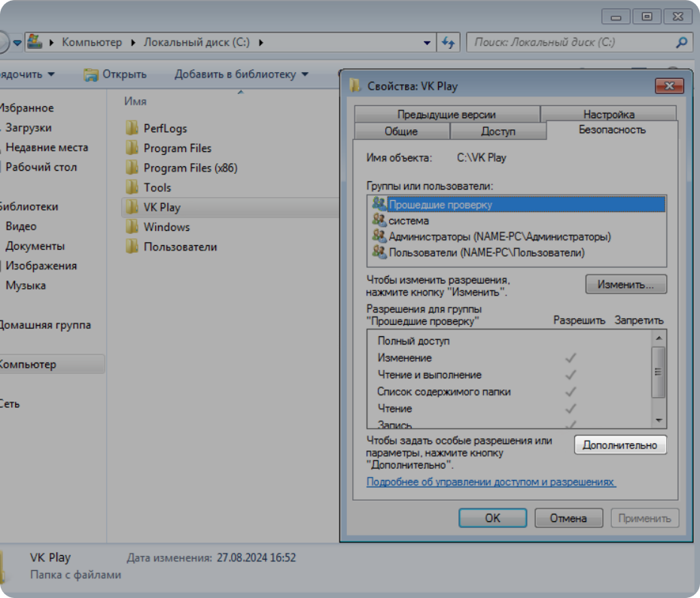Select Администраторы group in the users list

(x=499, y=237)
